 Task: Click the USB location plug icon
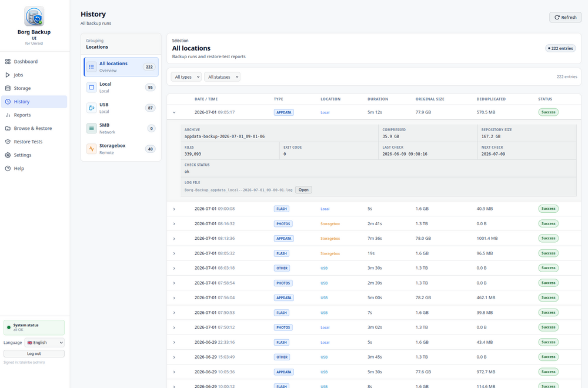92,108
